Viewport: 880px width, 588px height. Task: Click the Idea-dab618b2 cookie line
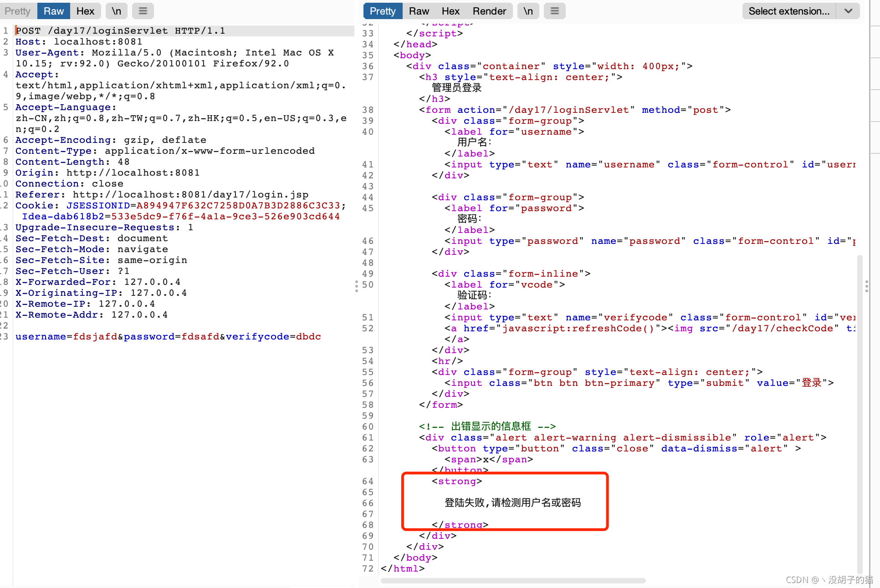(181, 216)
